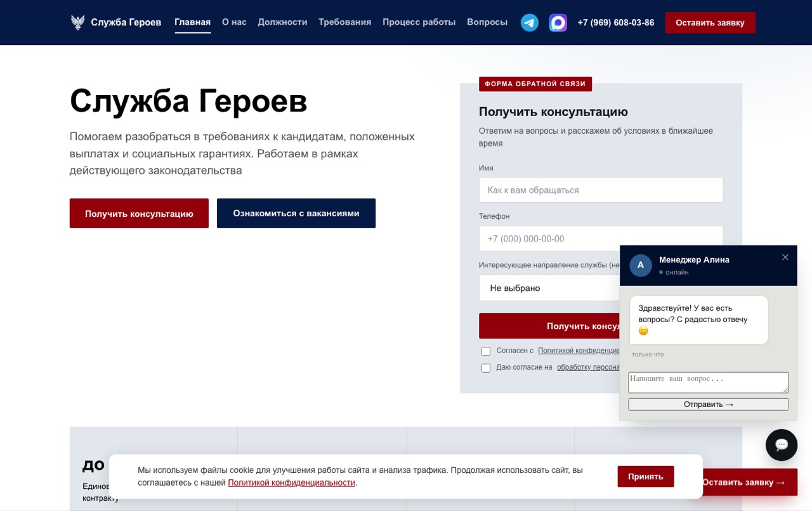Viewport: 812px width, 511px height.
Task: Select Процесс работы in the navigation
Action: pos(419,22)
